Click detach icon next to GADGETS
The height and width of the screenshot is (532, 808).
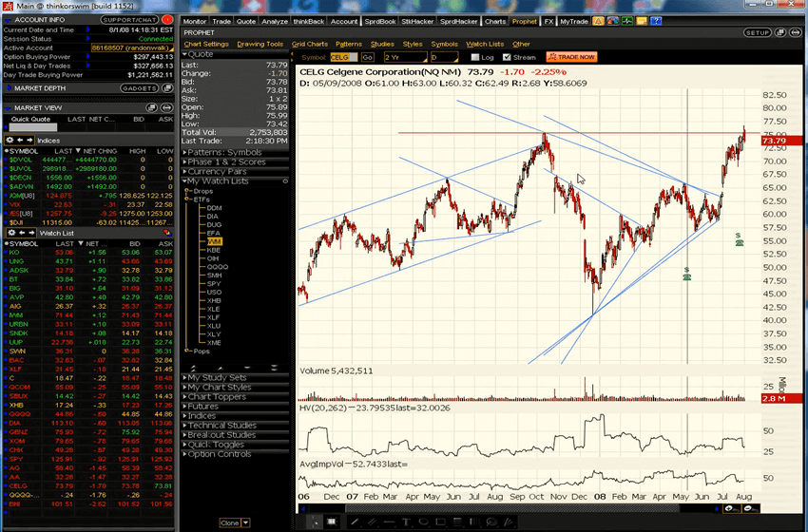[167, 88]
